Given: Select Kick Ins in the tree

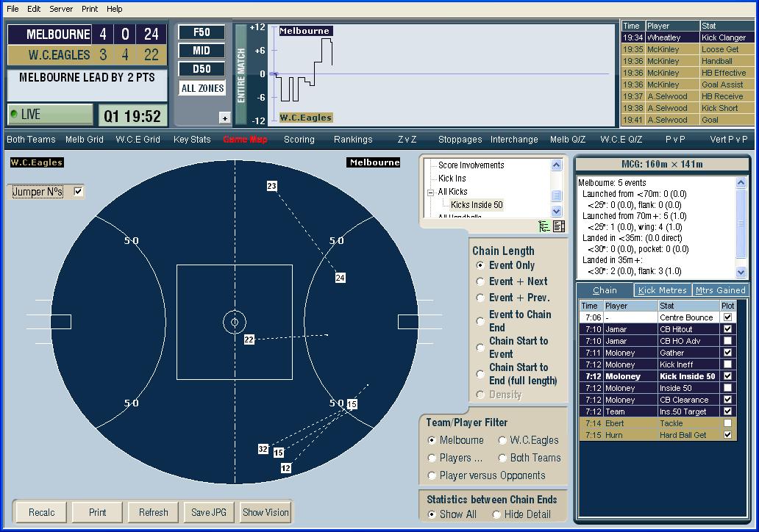Looking at the screenshot, I should (452, 178).
